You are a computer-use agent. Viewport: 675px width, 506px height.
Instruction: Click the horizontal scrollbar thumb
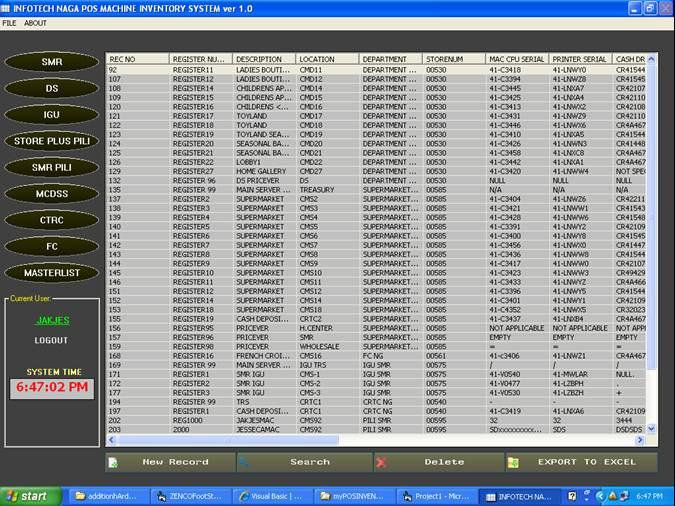pos(227,440)
